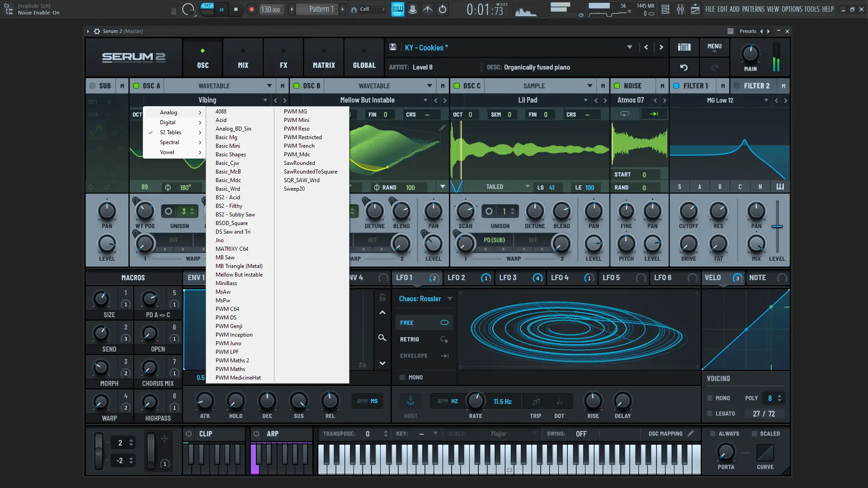Open the preset browser list icon
Viewport: 868px width, 488px height.
684,47
